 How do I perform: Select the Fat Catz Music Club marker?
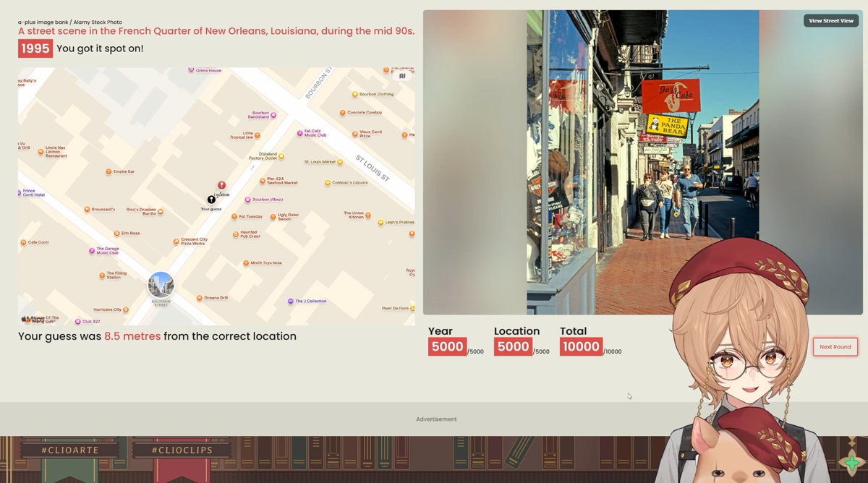pos(299,133)
